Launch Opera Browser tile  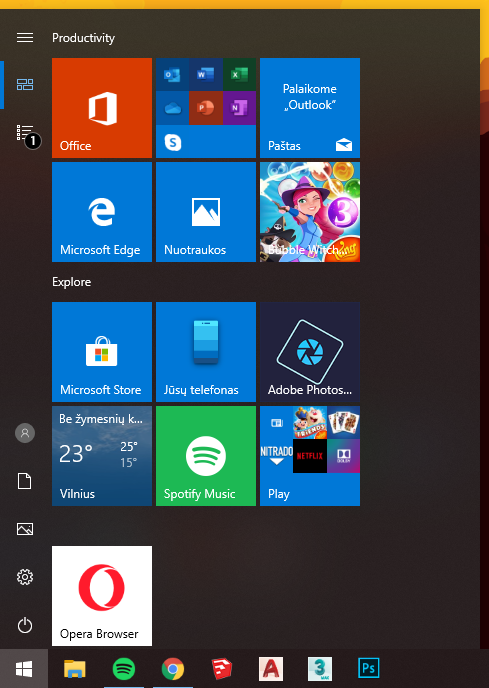pyautogui.click(x=102, y=596)
